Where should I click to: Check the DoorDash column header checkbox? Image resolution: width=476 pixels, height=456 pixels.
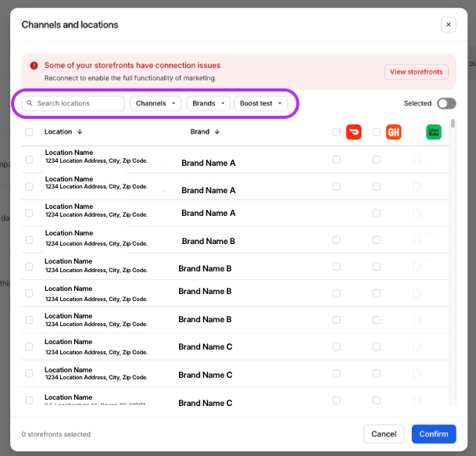337,132
